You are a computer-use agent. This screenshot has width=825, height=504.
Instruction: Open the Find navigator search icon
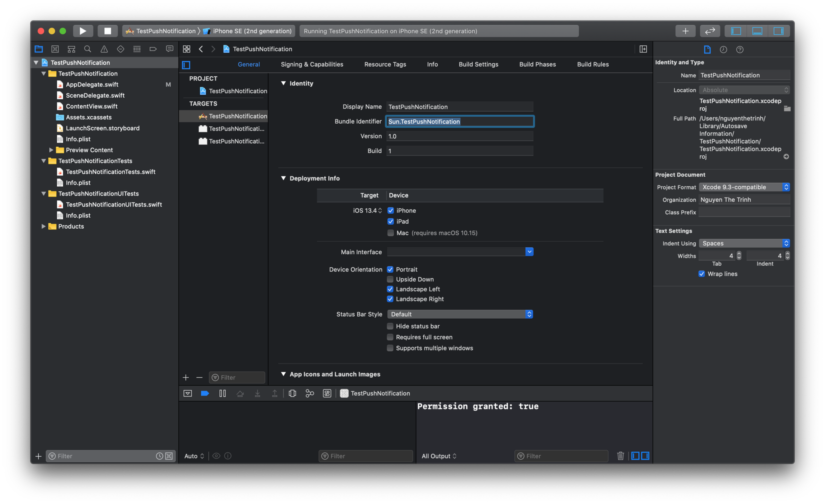point(87,49)
